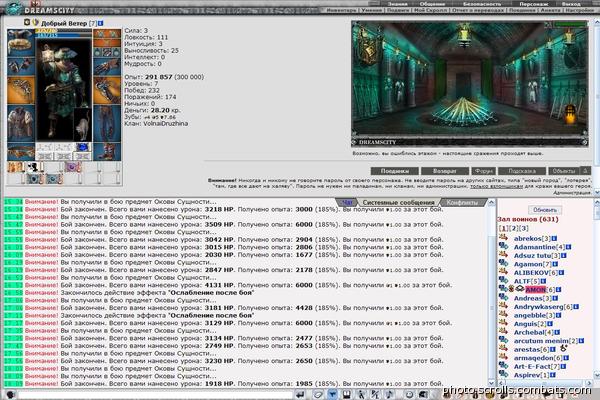Image resolution: width=600 pixels, height=400 pixels.
Task: Click the Возврат button
Action: point(445,171)
